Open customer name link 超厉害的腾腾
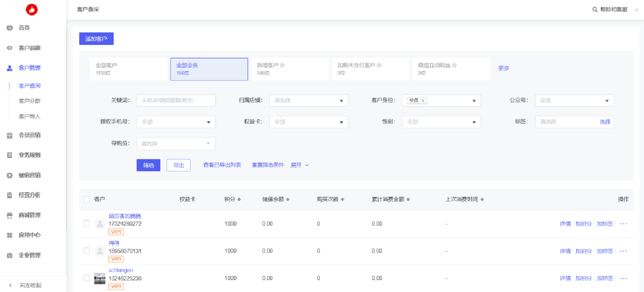This screenshot has width=644, height=292. click(125, 216)
